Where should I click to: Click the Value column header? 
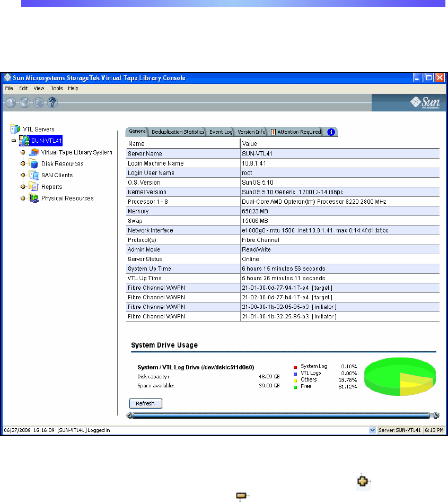pos(340,143)
